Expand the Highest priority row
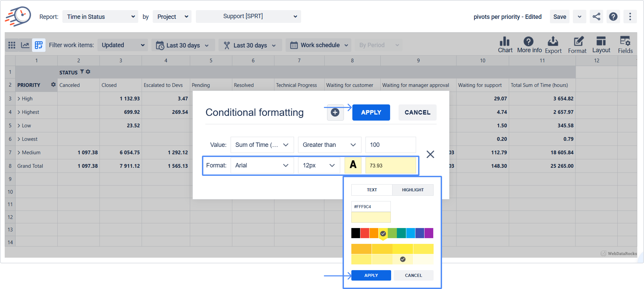This screenshot has height=289, width=644. (19, 112)
